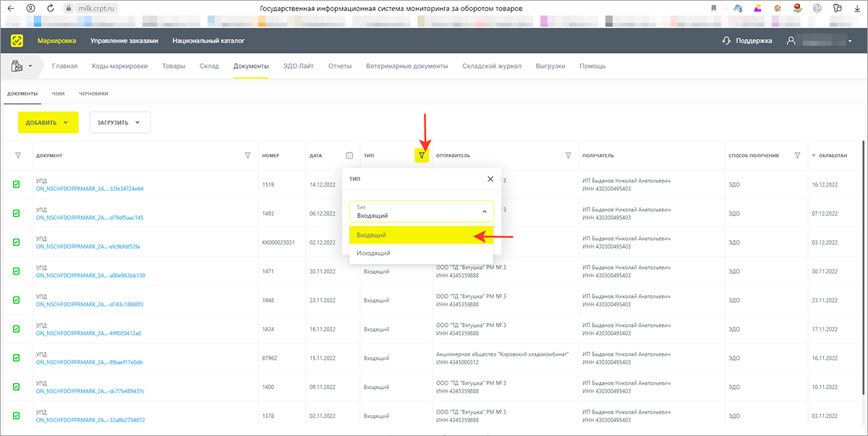Toggle checkbox for document ending 8fbaef17e0db
The image size is (868, 436).
coord(17,358)
